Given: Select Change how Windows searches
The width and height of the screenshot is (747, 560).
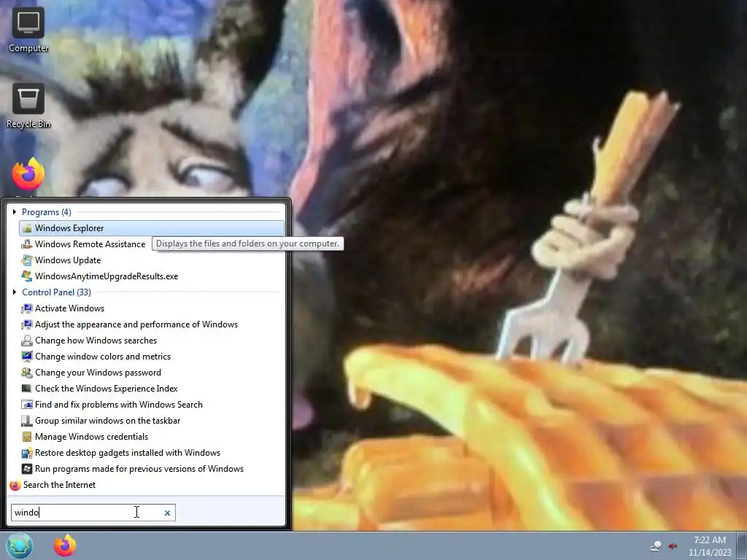Looking at the screenshot, I should [96, 341].
